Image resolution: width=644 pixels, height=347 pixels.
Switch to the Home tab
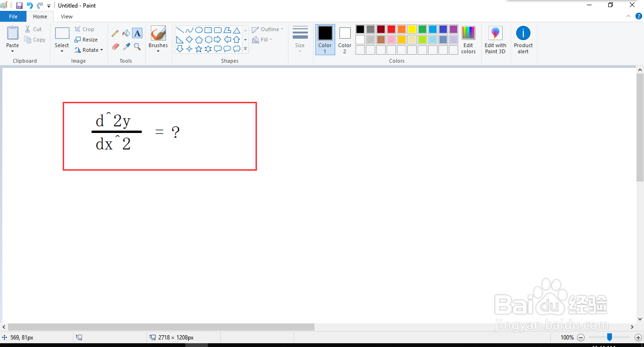(x=40, y=17)
